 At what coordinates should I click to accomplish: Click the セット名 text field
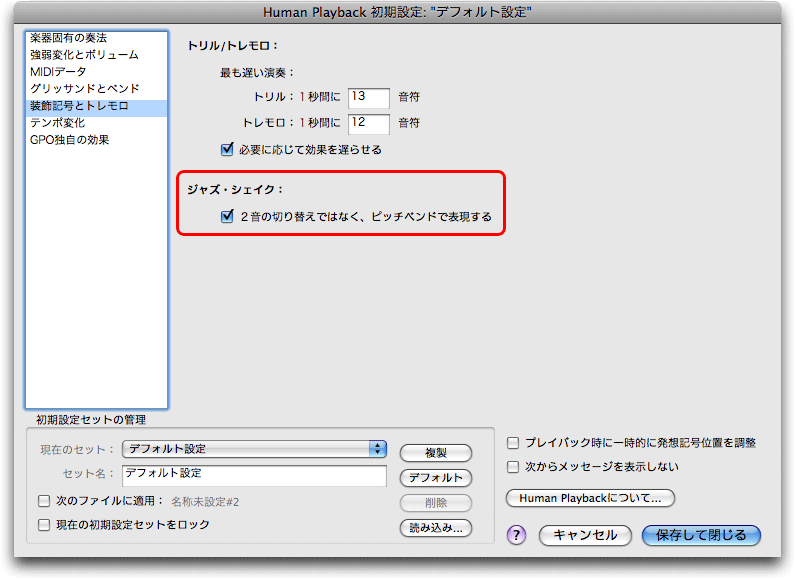pyautogui.click(x=255, y=476)
